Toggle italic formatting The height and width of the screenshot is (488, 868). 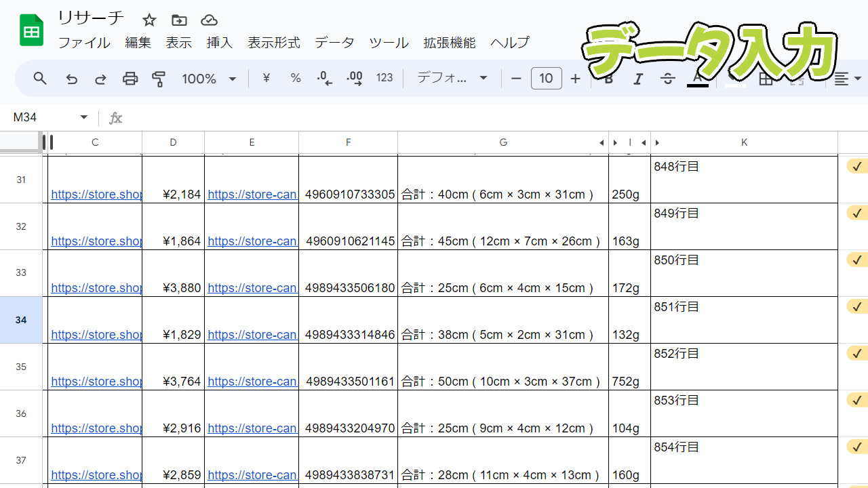coord(637,79)
